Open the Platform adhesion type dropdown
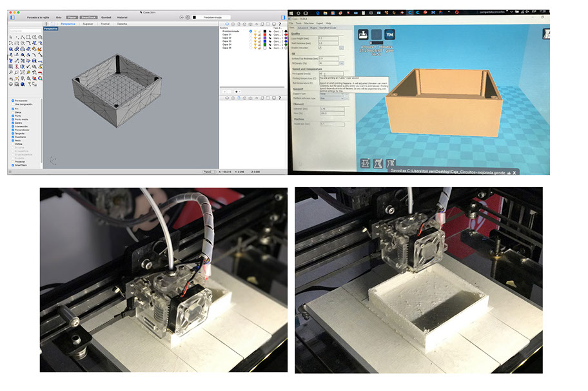588x391 pixels. point(332,99)
